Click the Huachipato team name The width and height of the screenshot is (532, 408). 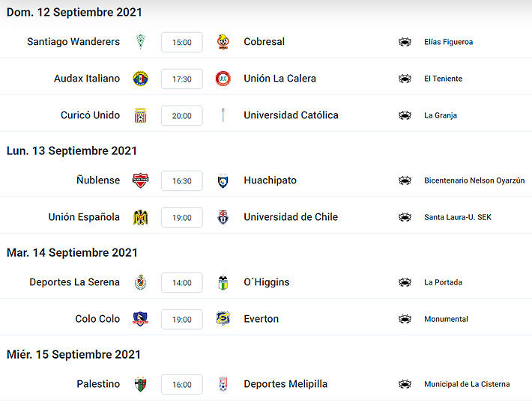[270, 180]
